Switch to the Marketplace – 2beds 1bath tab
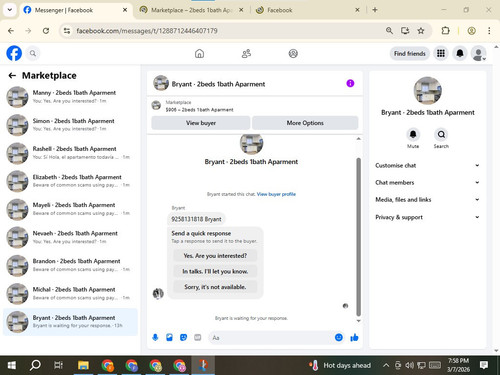500x375 pixels. 191,10
